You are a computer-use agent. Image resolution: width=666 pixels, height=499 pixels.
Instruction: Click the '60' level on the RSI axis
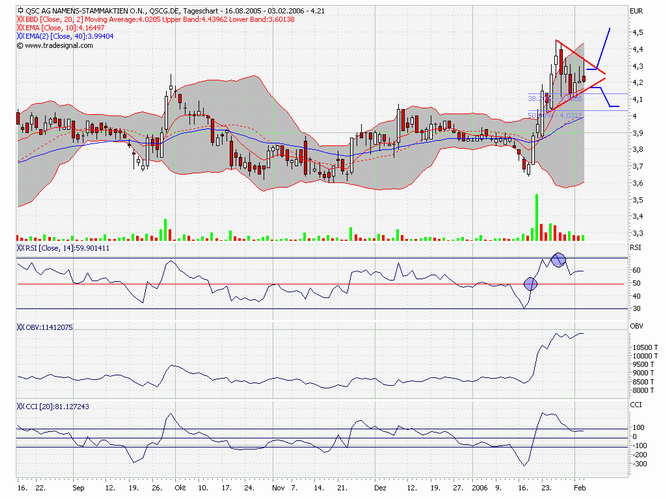(636, 270)
